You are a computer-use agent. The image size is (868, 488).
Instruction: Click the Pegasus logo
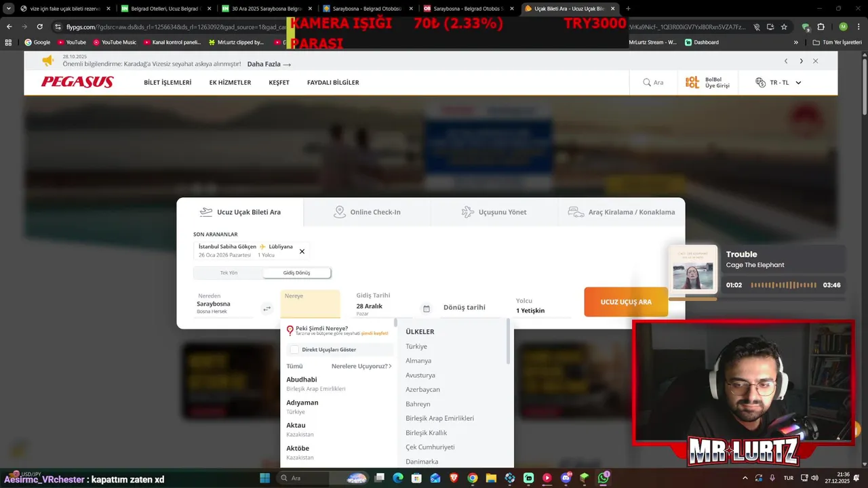pyautogui.click(x=77, y=82)
